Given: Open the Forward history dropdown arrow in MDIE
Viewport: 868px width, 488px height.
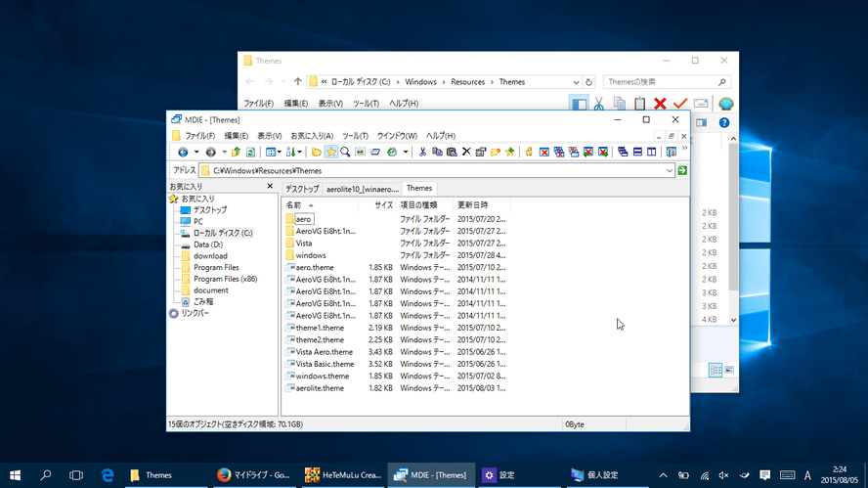Looking at the screenshot, I should tap(224, 152).
